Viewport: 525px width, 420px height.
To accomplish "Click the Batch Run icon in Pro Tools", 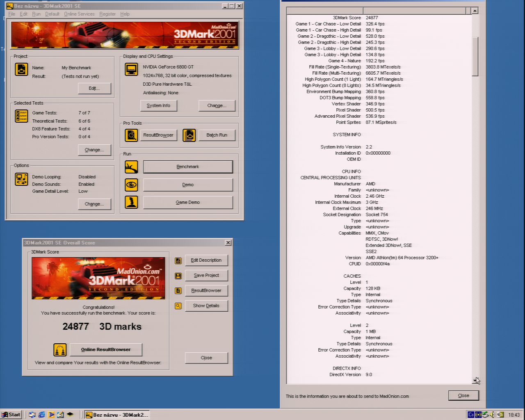I will click(x=189, y=135).
